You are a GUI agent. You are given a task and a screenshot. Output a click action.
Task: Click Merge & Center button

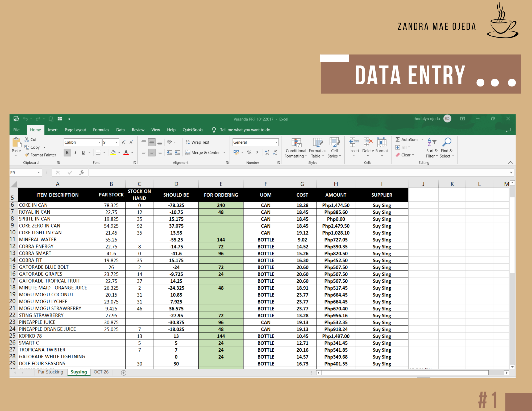tap(203, 152)
